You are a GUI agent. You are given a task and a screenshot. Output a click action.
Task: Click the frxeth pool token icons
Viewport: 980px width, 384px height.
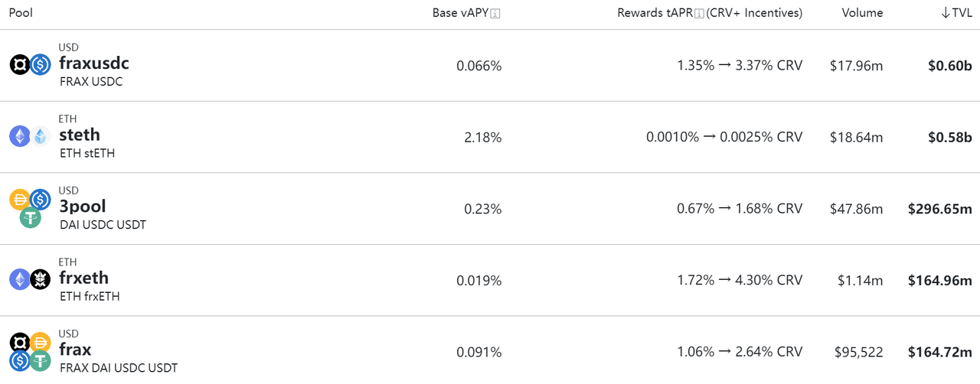click(x=30, y=279)
